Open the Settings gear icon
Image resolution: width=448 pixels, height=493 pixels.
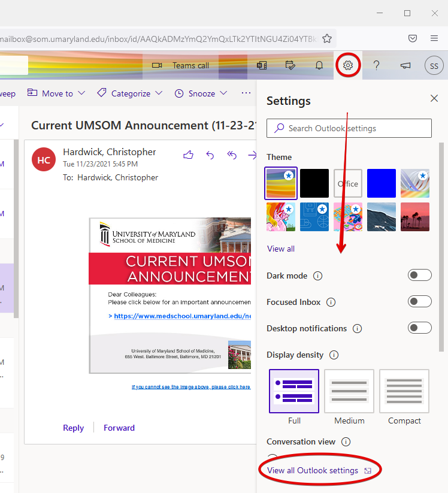pos(348,65)
